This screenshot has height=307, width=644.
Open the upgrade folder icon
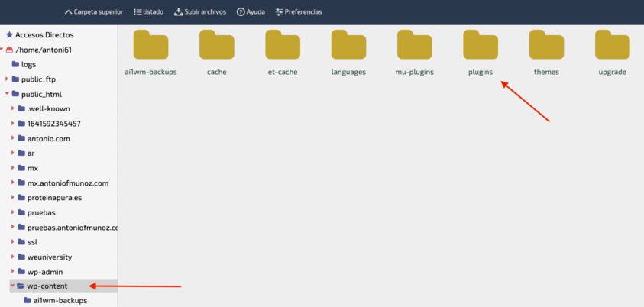click(613, 44)
